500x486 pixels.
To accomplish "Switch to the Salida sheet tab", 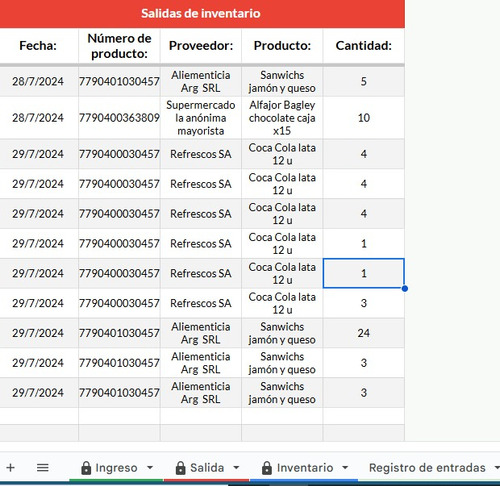I will tap(207, 468).
